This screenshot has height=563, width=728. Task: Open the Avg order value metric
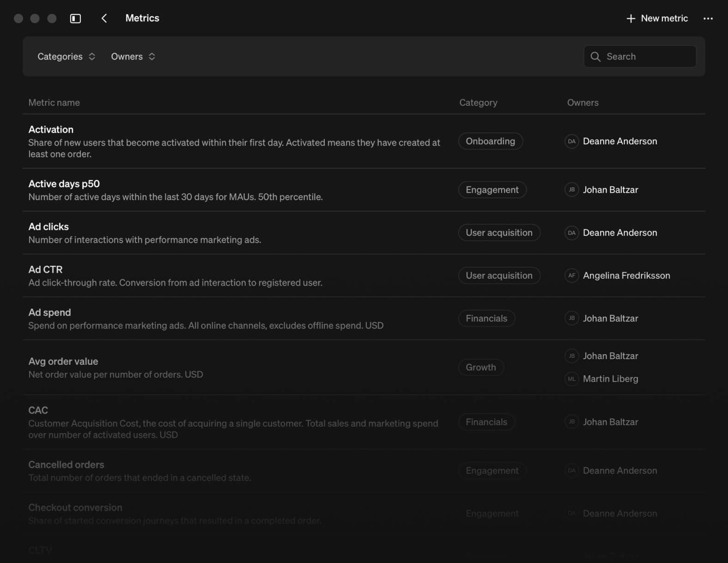pyautogui.click(x=63, y=361)
